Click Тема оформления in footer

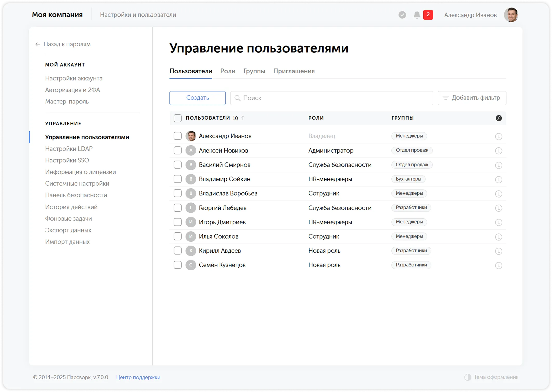496,377
